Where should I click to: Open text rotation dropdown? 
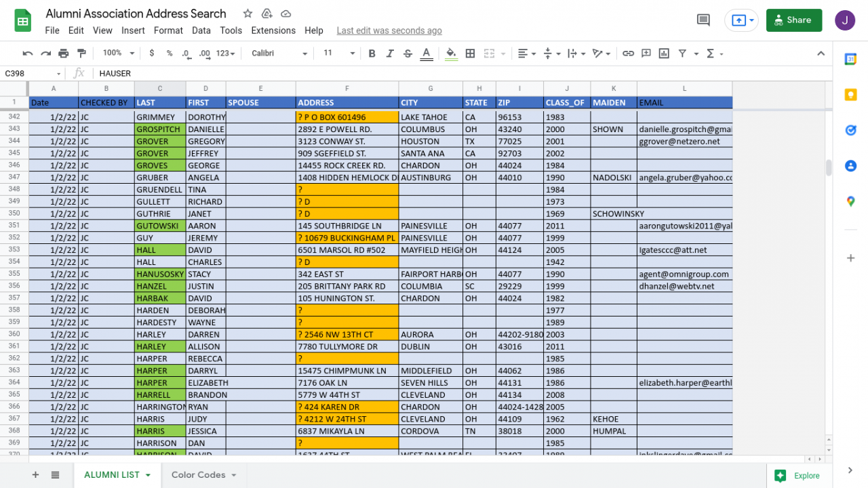point(601,54)
